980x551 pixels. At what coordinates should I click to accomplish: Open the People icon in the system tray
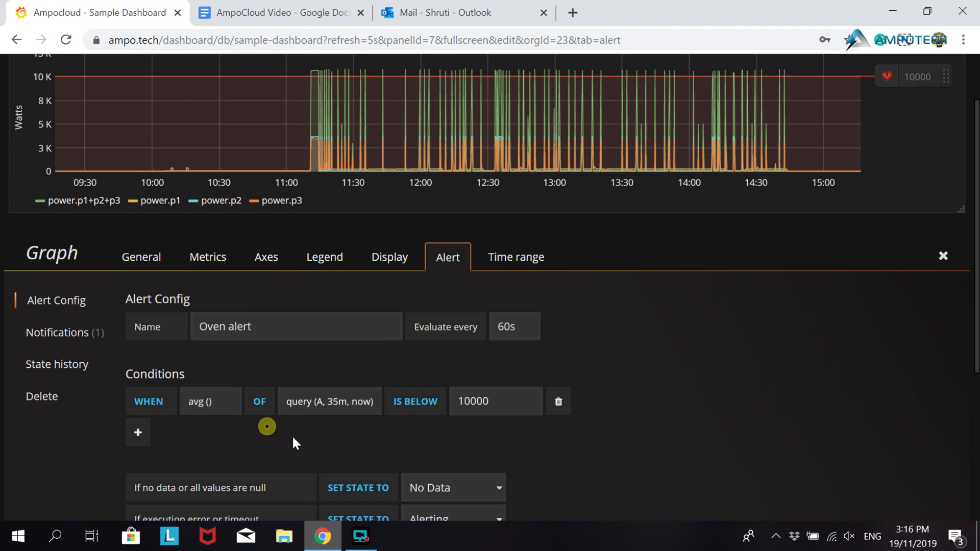(x=748, y=536)
